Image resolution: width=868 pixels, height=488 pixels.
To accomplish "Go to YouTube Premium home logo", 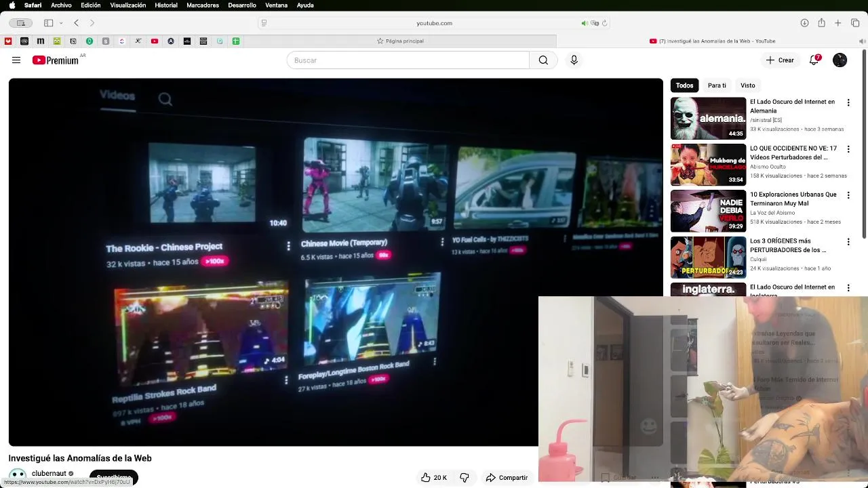I will point(55,60).
